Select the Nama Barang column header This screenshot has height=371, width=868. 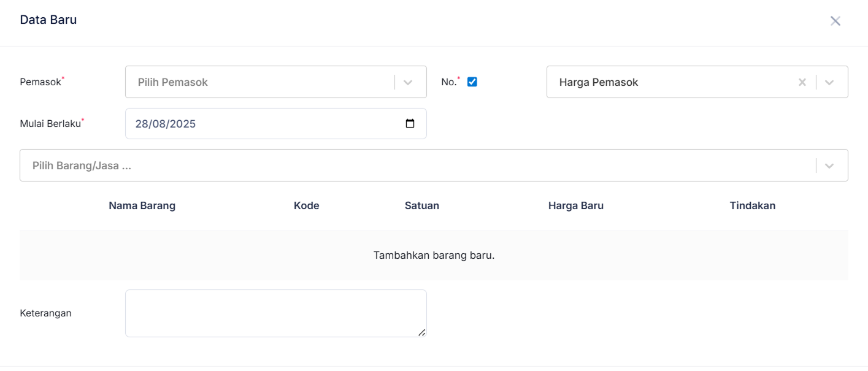coord(142,205)
